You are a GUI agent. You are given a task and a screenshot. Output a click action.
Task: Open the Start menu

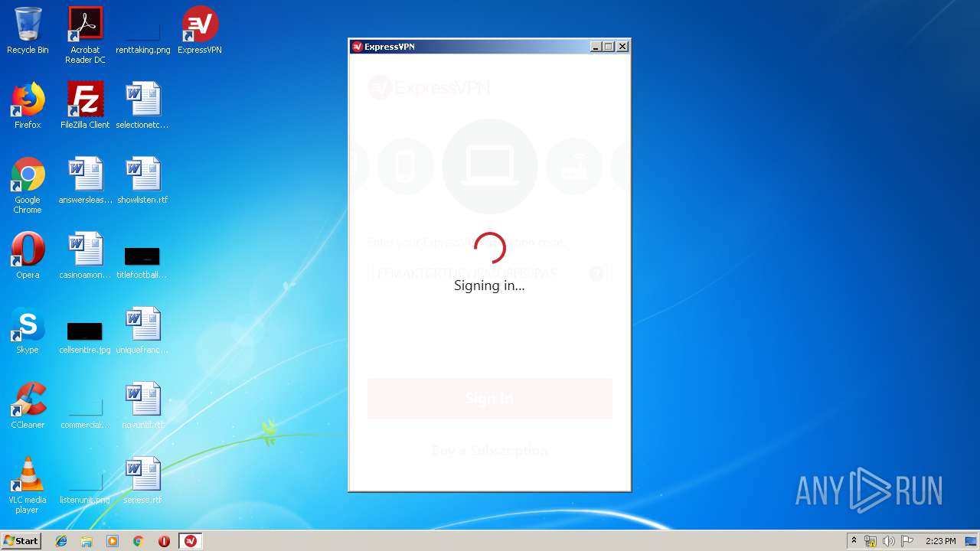click(x=21, y=541)
